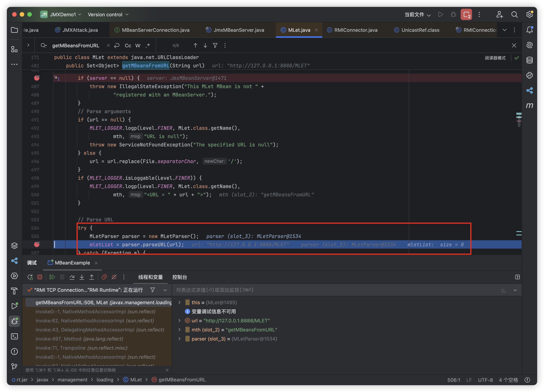Expand the parser (slot_3) variable

179,339
